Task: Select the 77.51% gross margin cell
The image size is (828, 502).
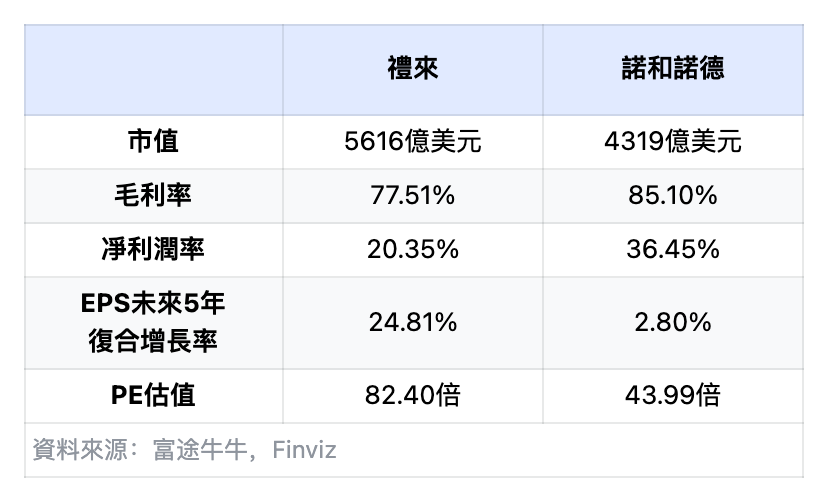Action: click(412, 195)
